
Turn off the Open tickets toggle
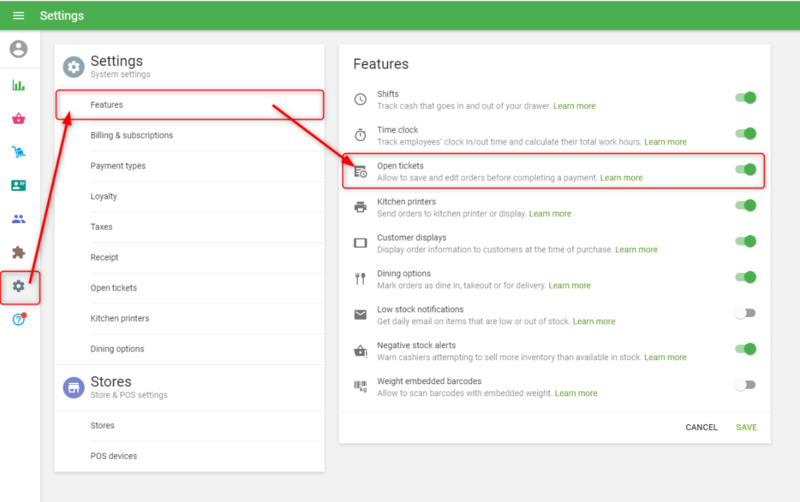745,170
